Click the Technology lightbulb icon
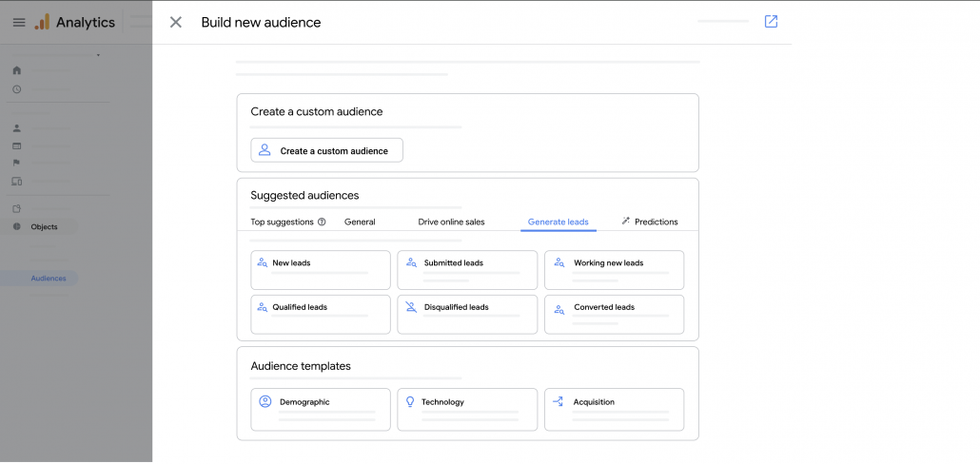The height and width of the screenshot is (464, 980). coord(410,402)
